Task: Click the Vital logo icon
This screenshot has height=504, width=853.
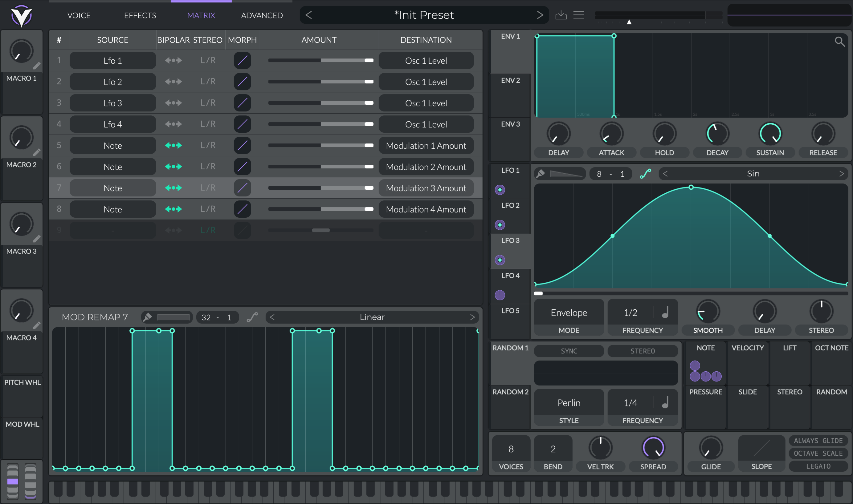Action: (x=21, y=16)
